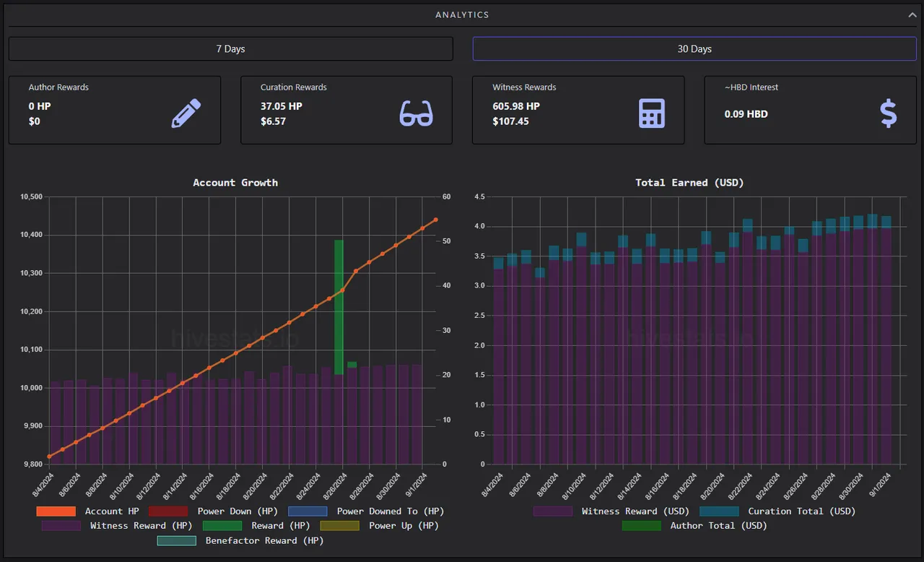The width and height of the screenshot is (924, 562).
Task: Click the Author Total (USD) green swatch
Action: pos(641,525)
